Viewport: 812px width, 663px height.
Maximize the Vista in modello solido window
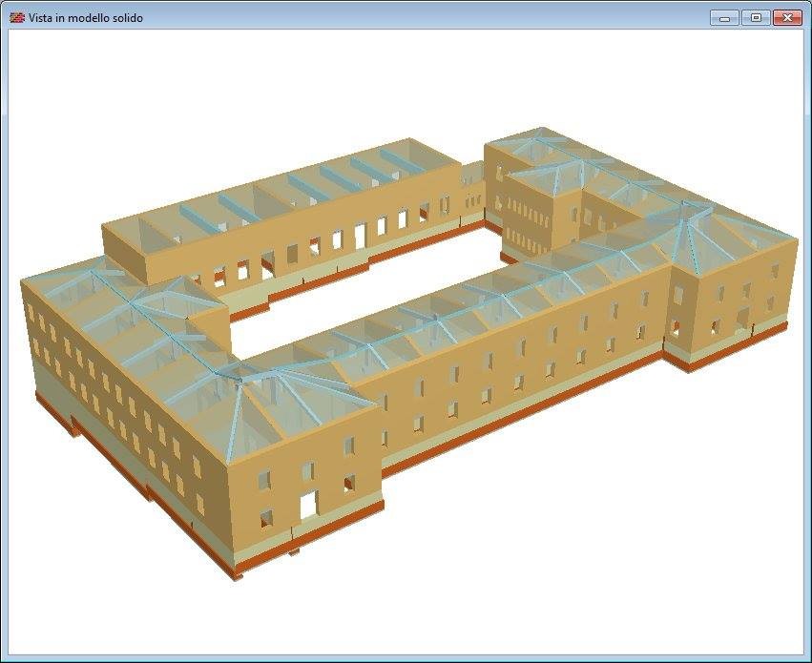tap(756, 18)
